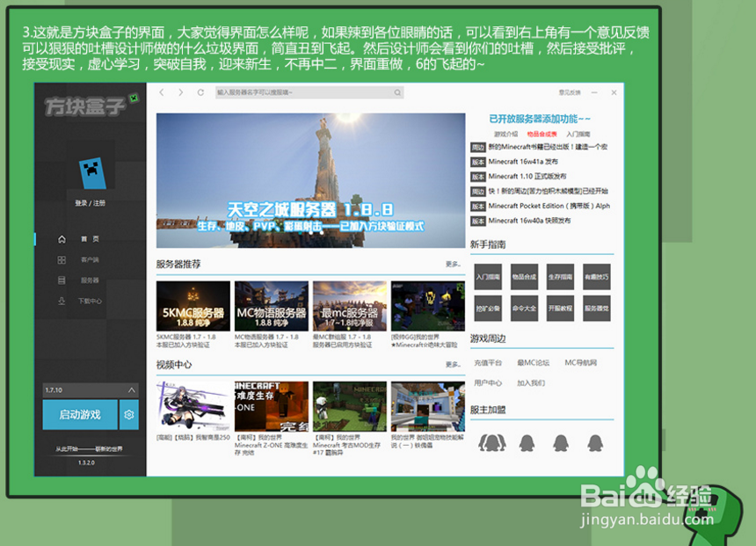Switch to 物品合成表 tab

point(542,135)
